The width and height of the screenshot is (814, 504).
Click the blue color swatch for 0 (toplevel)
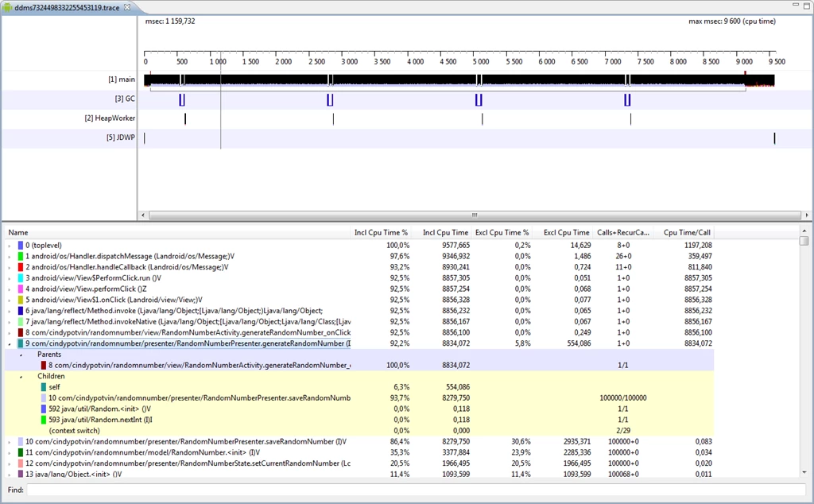coord(20,245)
